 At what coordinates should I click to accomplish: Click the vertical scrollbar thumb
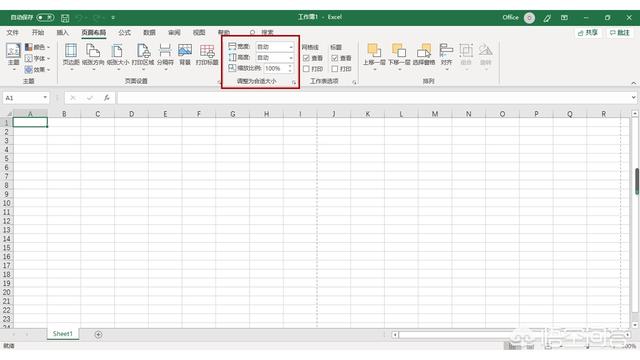636,181
